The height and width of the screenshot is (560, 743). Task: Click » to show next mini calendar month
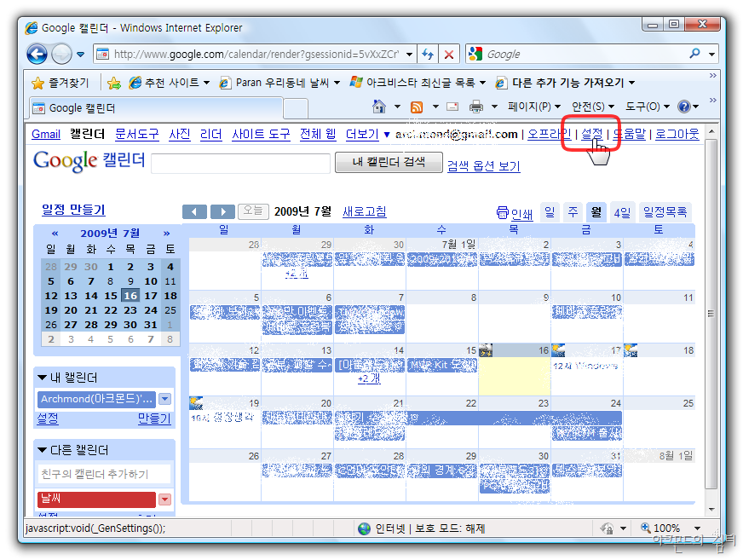point(166,234)
